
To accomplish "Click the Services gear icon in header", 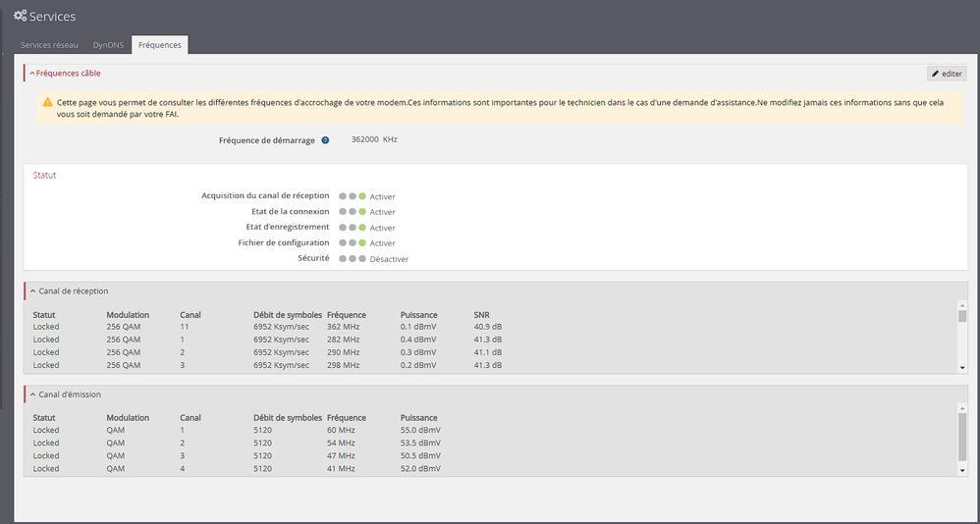I will 20,17.
